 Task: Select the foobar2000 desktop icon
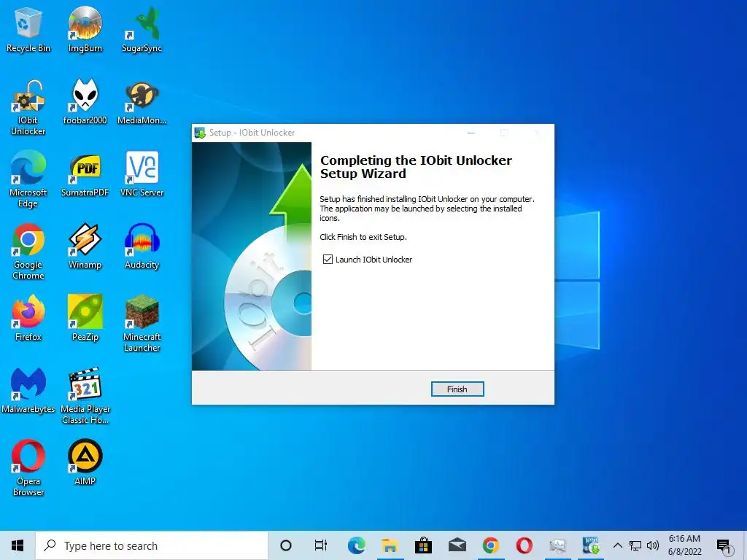click(x=85, y=102)
